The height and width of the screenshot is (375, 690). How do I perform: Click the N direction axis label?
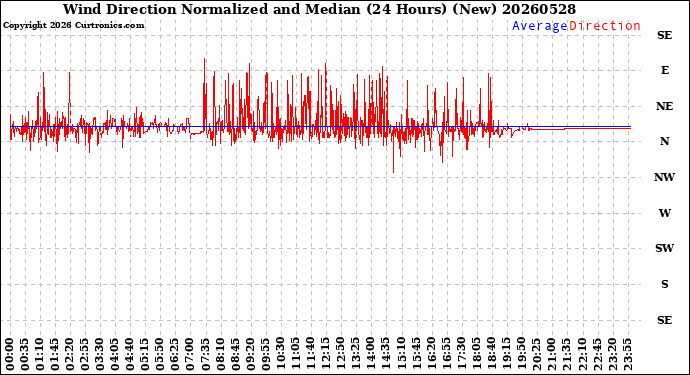[664, 141]
